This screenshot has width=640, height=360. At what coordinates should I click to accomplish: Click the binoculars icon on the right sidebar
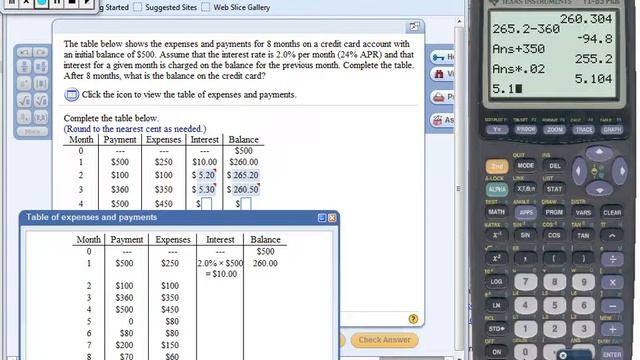pyautogui.click(x=439, y=74)
